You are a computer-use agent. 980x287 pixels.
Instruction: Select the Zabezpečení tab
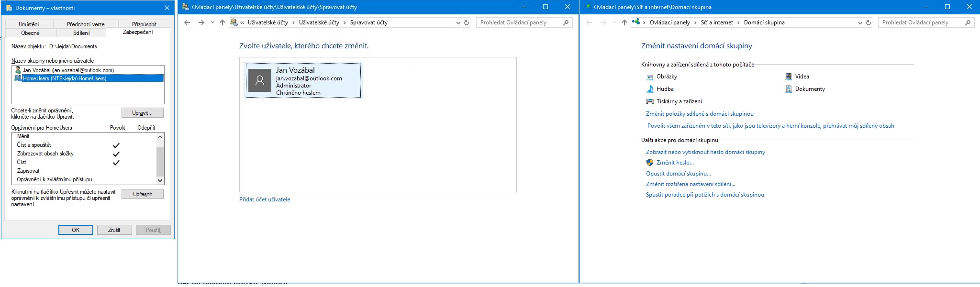coord(138,32)
